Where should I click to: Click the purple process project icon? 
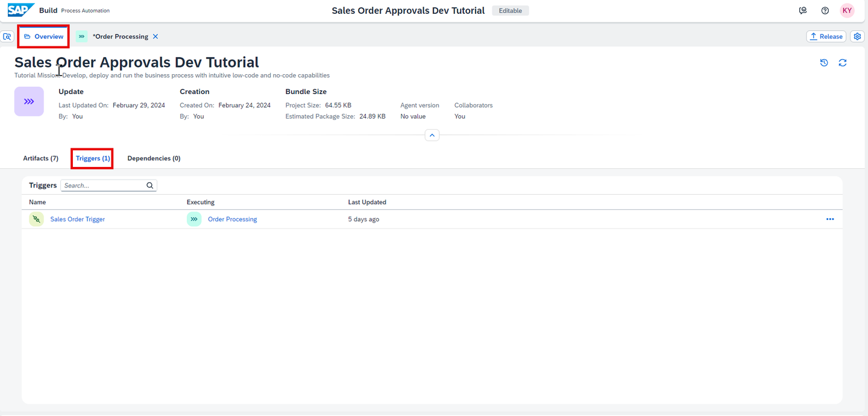click(29, 102)
